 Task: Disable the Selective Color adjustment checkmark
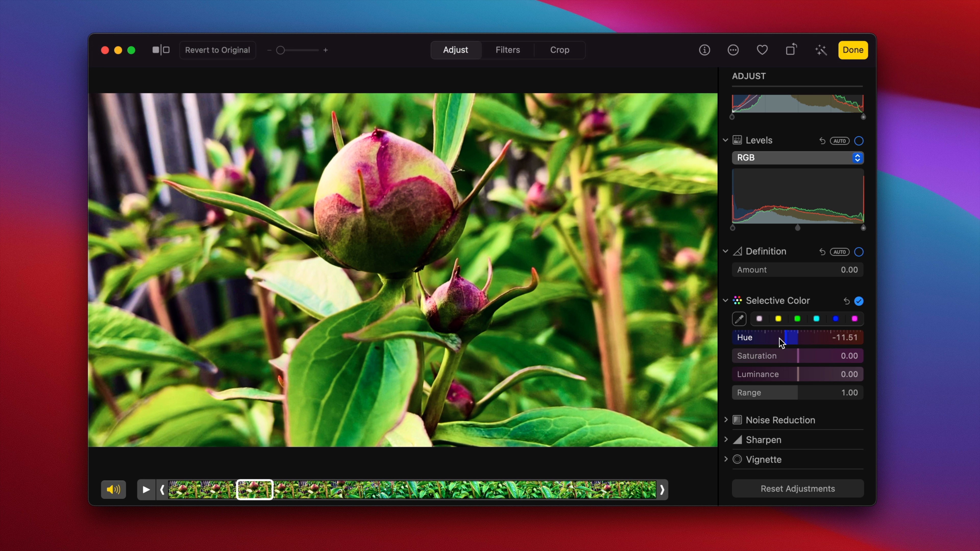859,301
